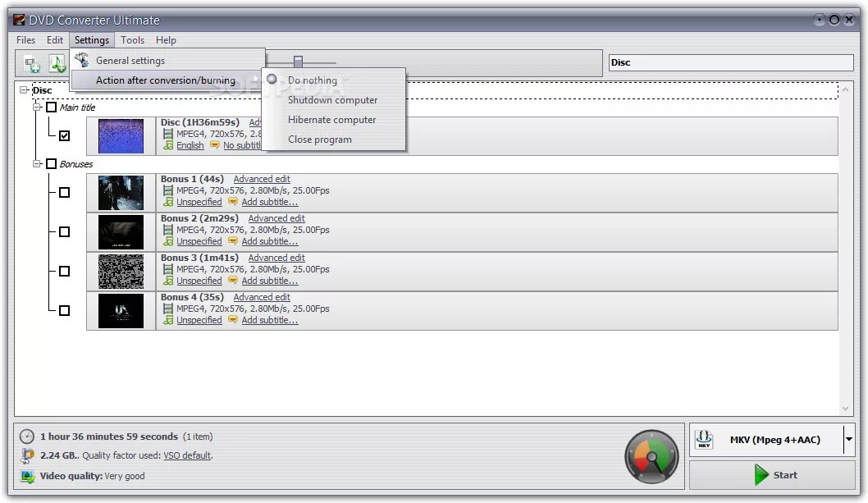Click subtitle bubble icon in Bonus 2 row
Viewport: 868px width, 503px height.
[233, 241]
